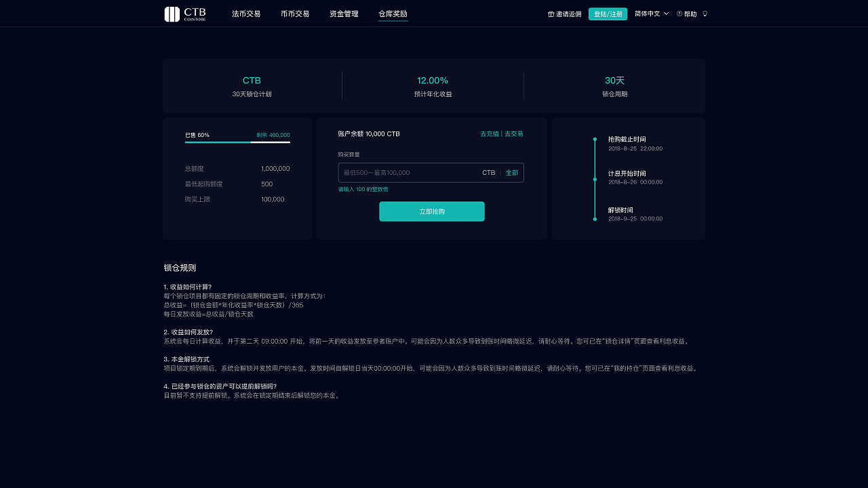Open the 去交易 trade link
This screenshot has width=868, height=488.
(x=513, y=134)
